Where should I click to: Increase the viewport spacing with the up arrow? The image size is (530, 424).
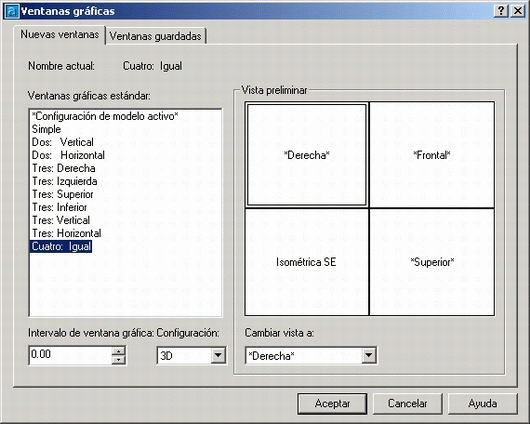point(118,351)
